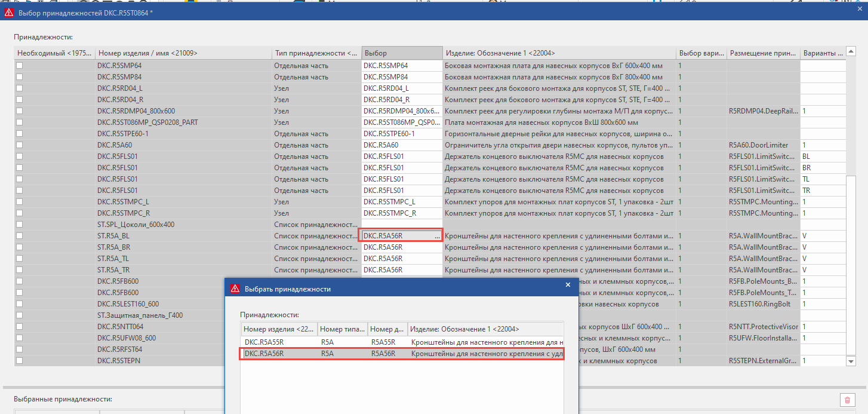Viewport: 868px width, 414px height.
Task: Select the ST.Защитная_панель_Г400 item name
Action: 140,315
